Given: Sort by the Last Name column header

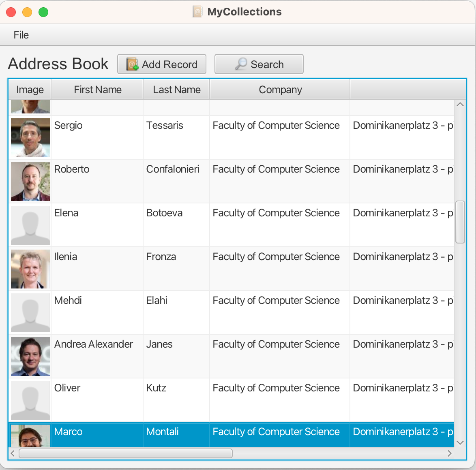Looking at the screenshot, I should coord(176,90).
